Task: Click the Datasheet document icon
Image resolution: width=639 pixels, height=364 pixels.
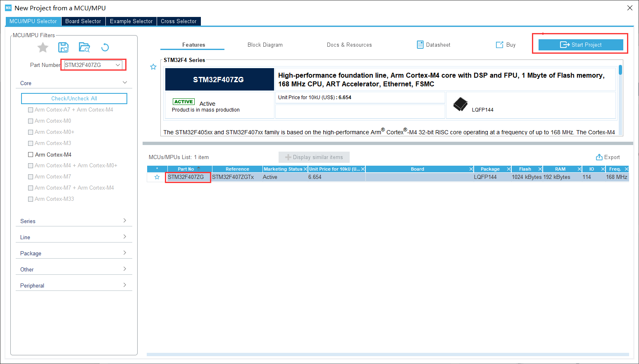Action: click(420, 45)
